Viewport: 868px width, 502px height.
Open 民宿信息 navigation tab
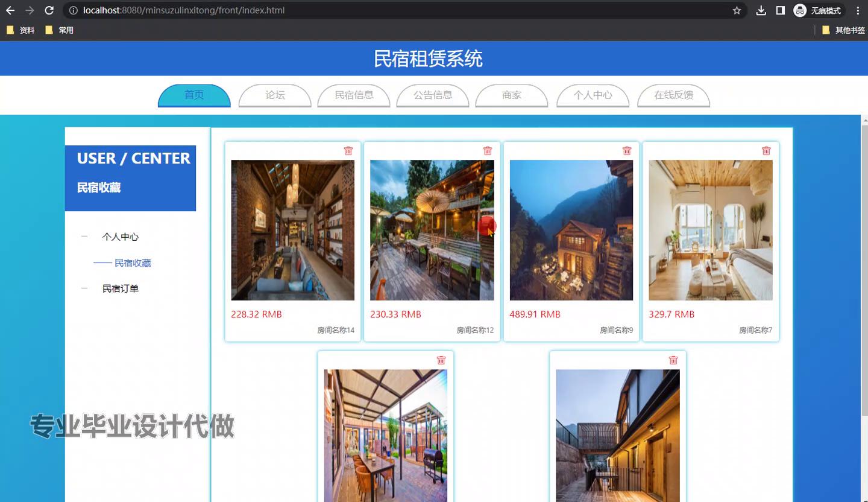tap(354, 95)
